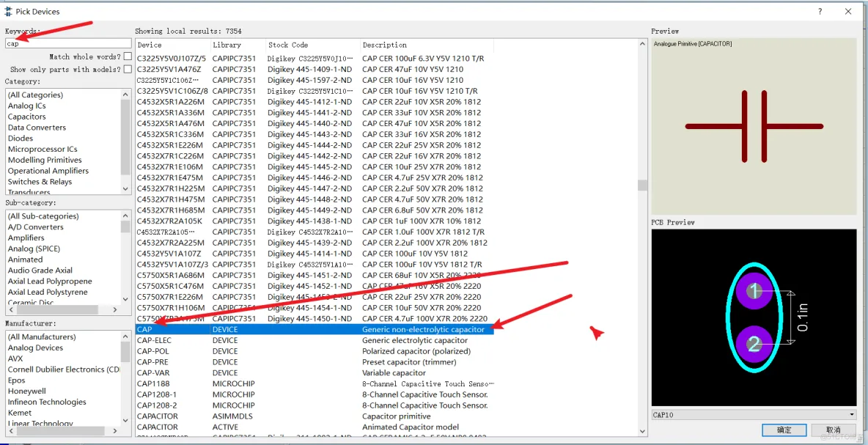Image resolution: width=868 pixels, height=445 pixels.
Task: Select Operational Amplifiers category
Action: (x=48, y=171)
